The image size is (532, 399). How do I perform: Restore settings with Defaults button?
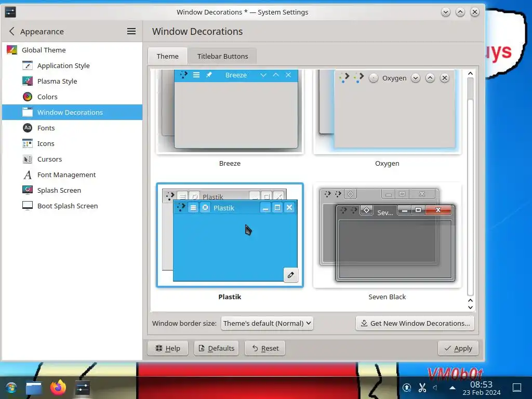(217, 349)
